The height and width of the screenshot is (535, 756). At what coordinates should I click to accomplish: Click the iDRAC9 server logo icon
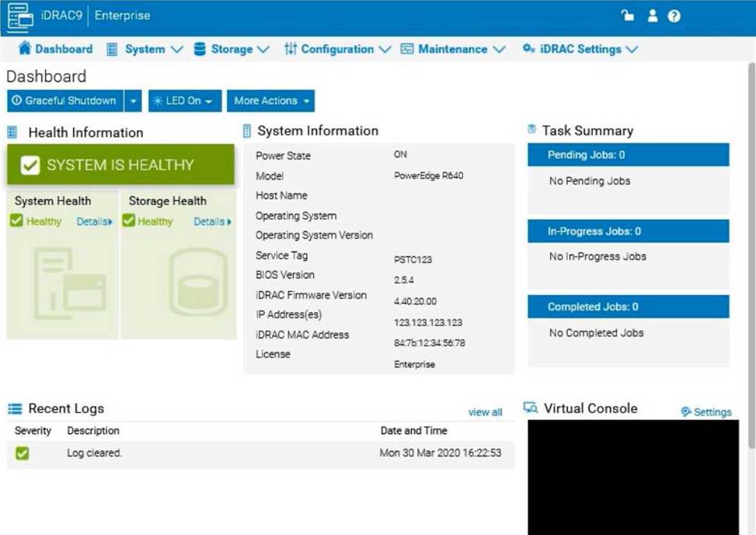21,16
